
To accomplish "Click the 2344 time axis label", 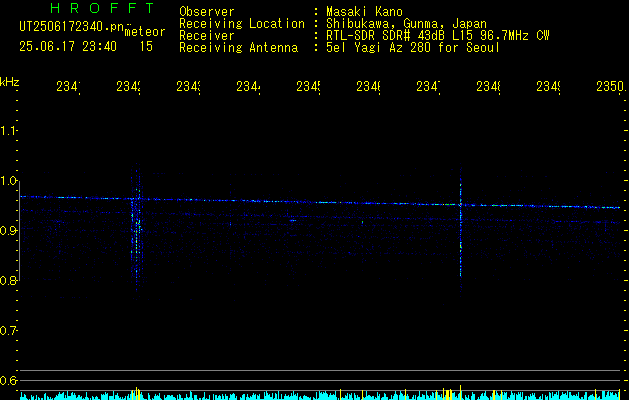I will pos(248,87).
